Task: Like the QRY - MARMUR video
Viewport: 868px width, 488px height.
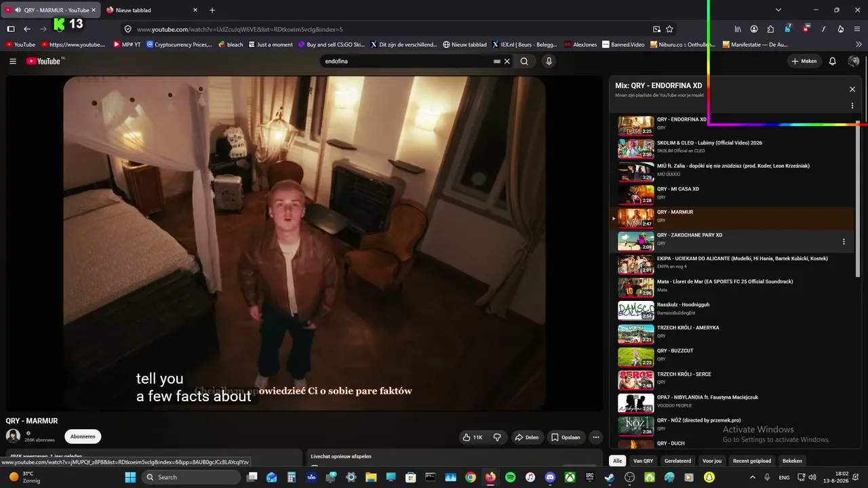Action: click(472, 437)
